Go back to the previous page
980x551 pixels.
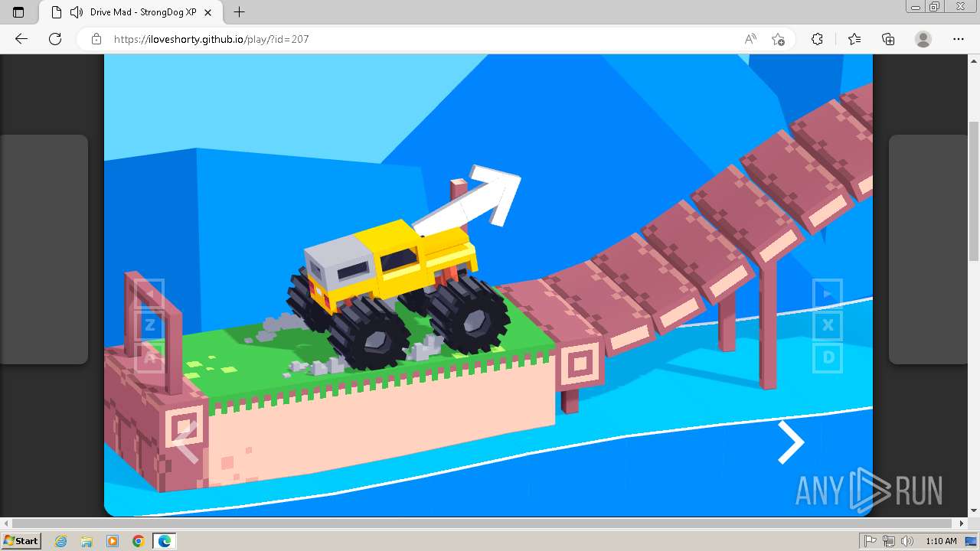click(21, 39)
